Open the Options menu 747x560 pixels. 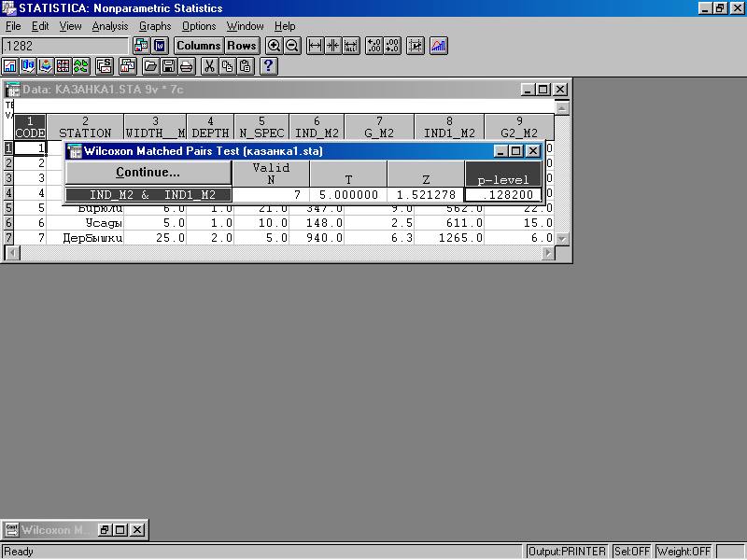pyautogui.click(x=199, y=26)
